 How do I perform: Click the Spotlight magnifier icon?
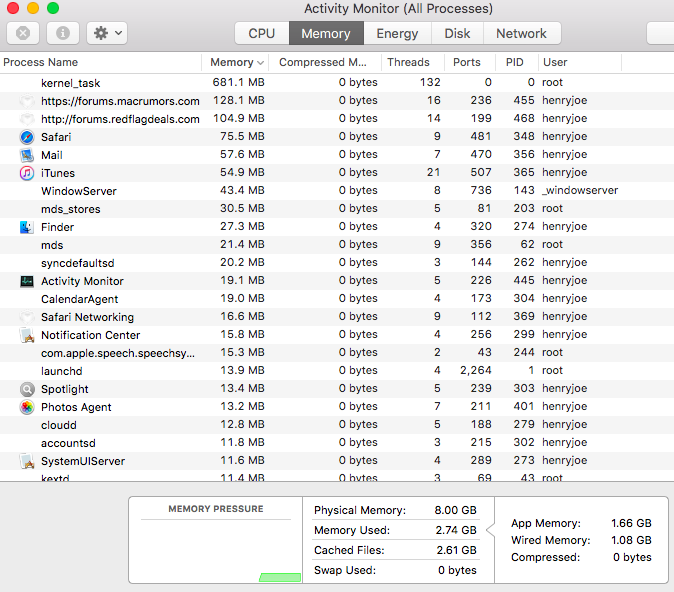tap(27, 389)
